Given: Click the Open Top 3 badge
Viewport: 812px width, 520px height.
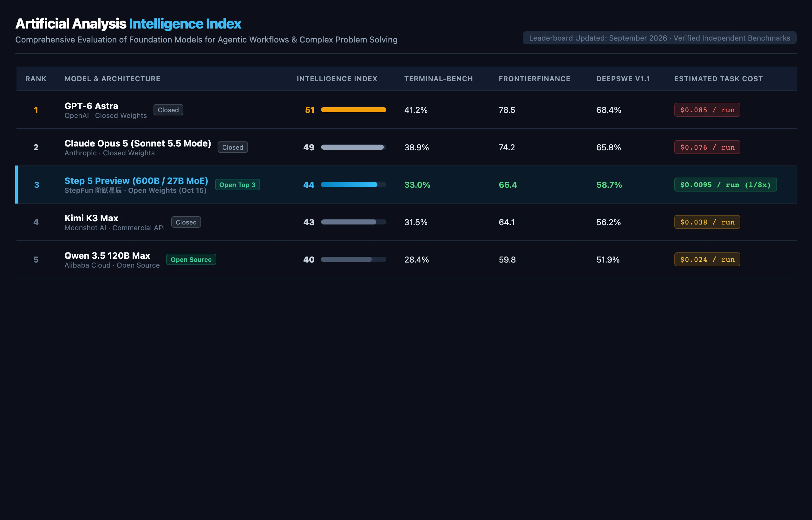Looking at the screenshot, I should (238, 185).
